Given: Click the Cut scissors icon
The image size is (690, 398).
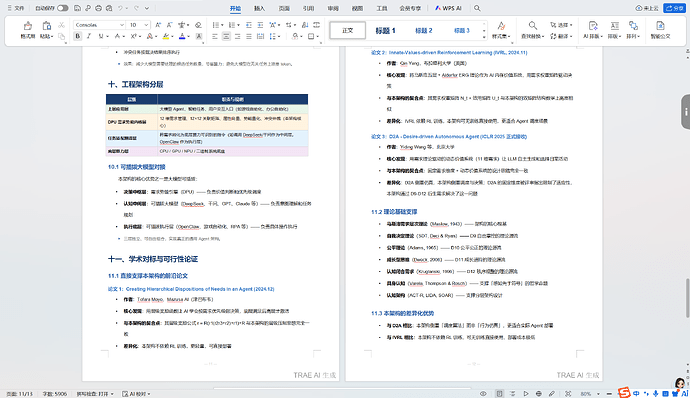Looking at the screenshot, I should click(62, 25).
